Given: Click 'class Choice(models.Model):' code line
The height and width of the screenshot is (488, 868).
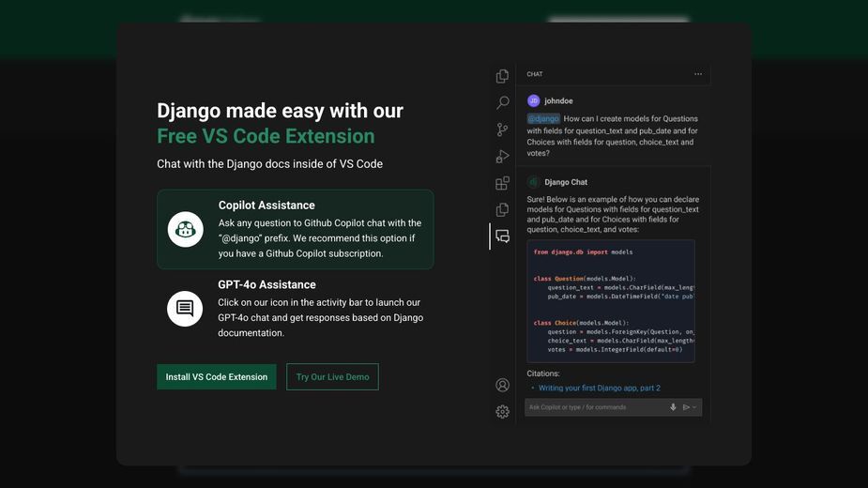Looking at the screenshot, I should point(581,323).
